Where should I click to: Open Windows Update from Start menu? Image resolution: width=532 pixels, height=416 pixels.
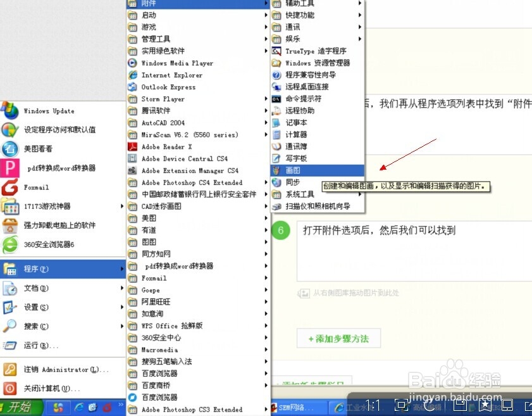pos(63,111)
